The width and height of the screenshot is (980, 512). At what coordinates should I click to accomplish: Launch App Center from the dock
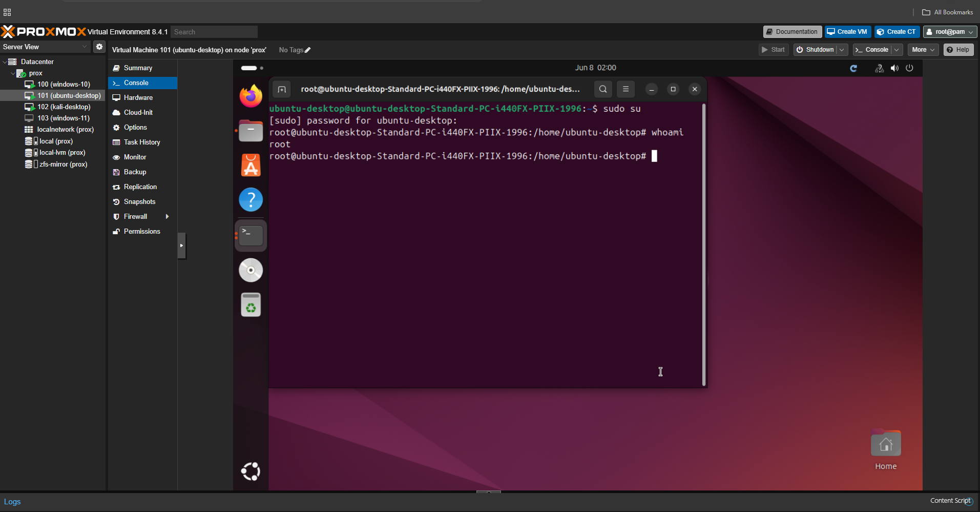[x=251, y=165]
